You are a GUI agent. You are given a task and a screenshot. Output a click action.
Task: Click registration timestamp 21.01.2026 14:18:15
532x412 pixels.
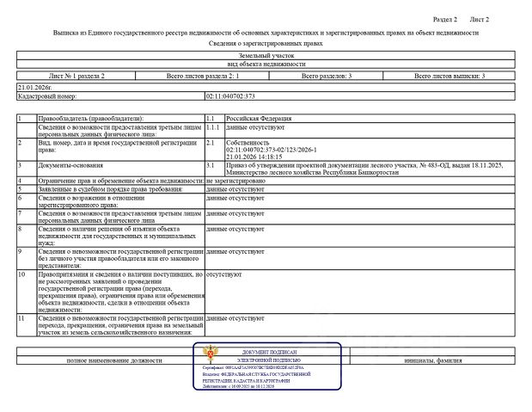(x=254, y=157)
